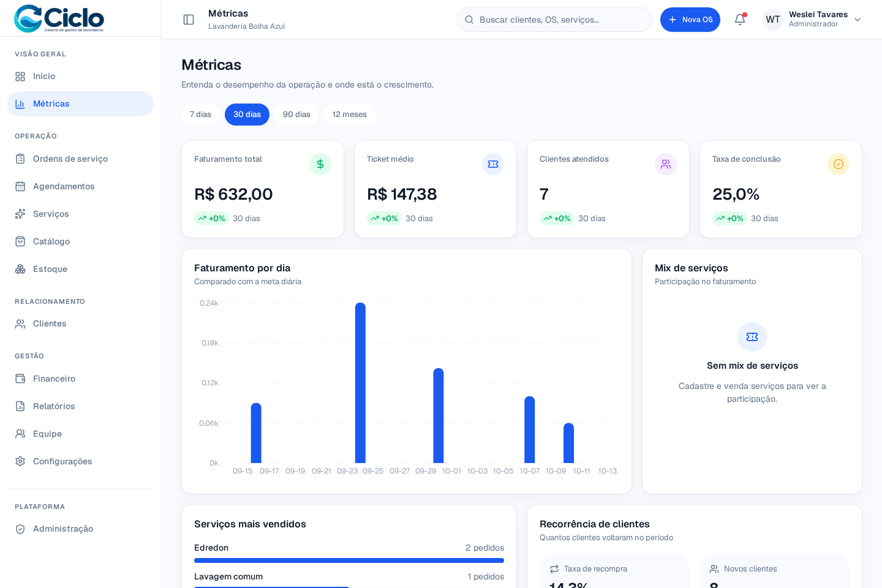
Task: Switch to the 90 dias period
Action: pos(296,115)
